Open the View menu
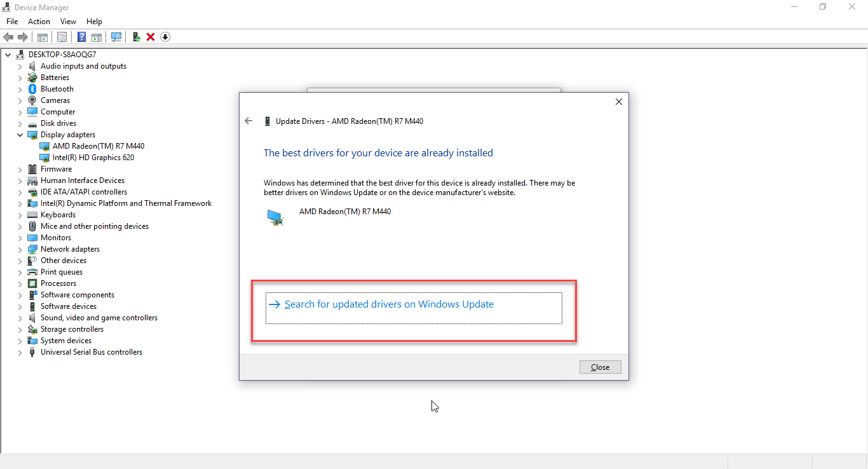This screenshot has width=868, height=469. [x=68, y=21]
